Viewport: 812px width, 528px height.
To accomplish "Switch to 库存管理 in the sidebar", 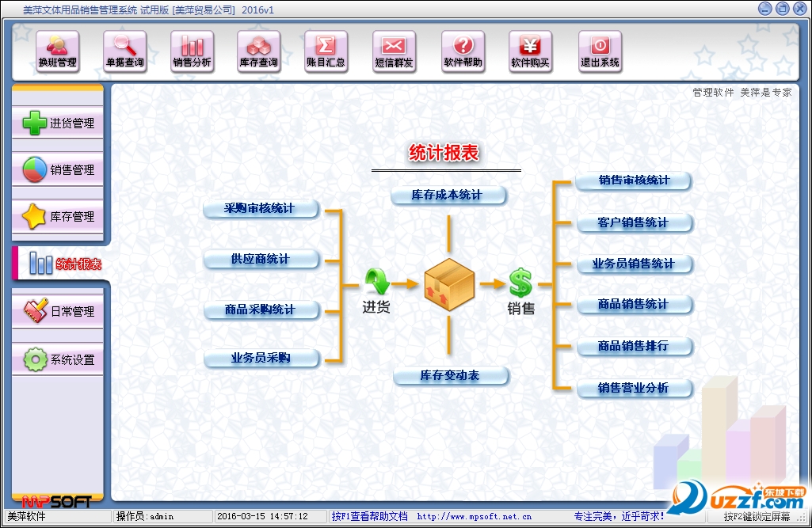I will pyautogui.click(x=58, y=216).
